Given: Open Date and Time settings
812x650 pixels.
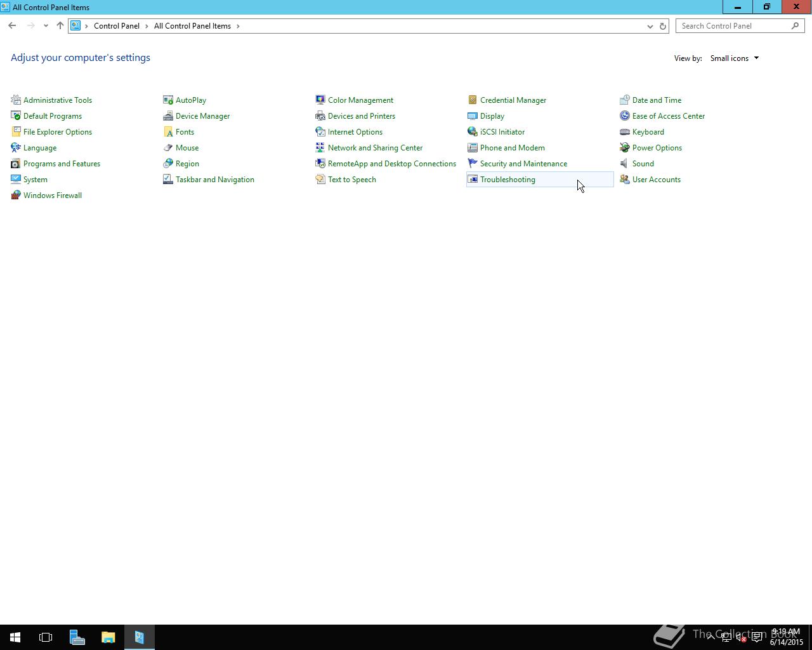Looking at the screenshot, I should 657,100.
